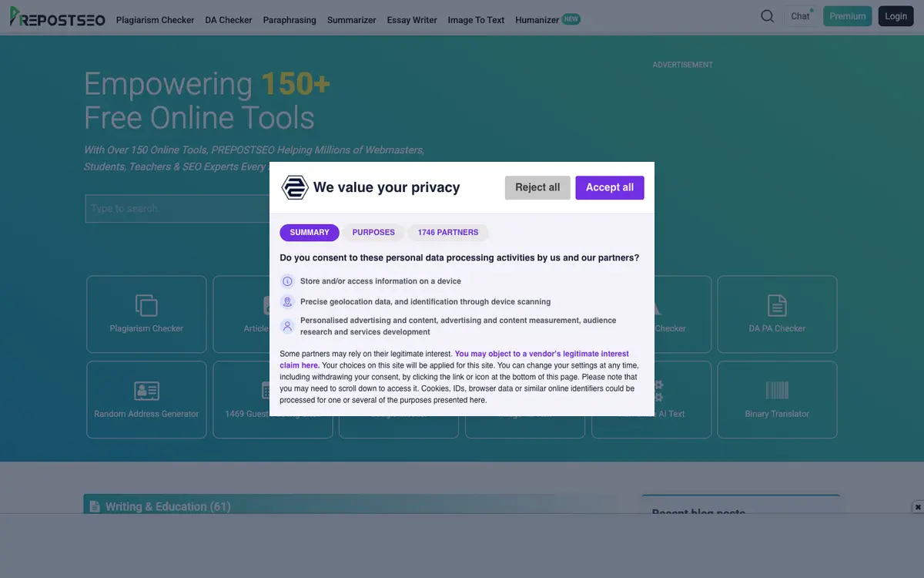Click the PREPOSTSEO logo
Screen dimensions: 924x578
tap(57, 17)
